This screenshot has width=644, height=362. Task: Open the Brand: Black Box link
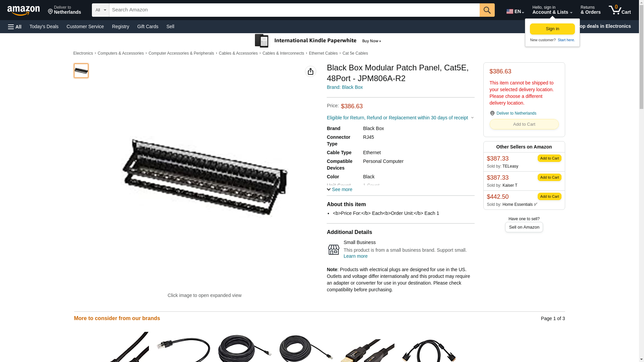tap(345, 87)
